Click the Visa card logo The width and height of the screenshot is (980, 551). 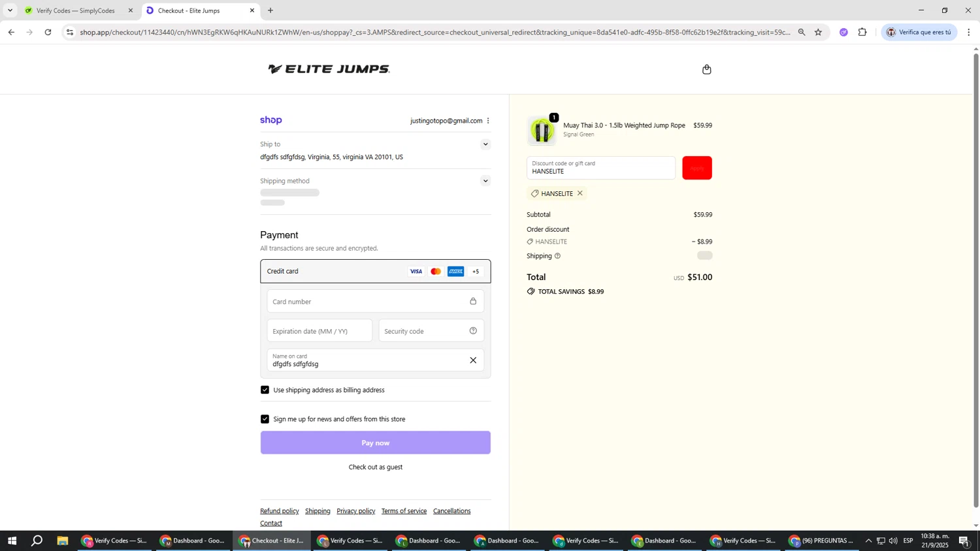pyautogui.click(x=416, y=272)
